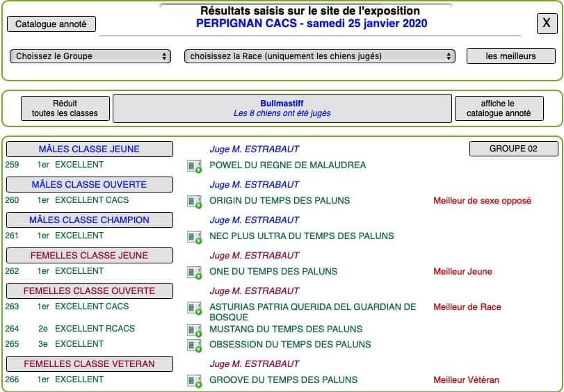Click the GROUPE 02 button

click(514, 149)
